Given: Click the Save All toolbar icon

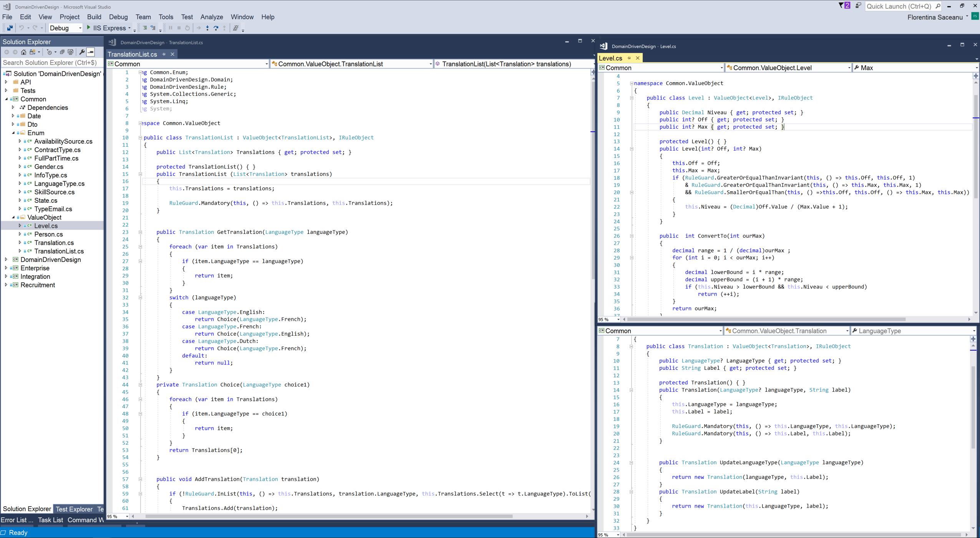Looking at the screenshot, I should tap(10, 28).
